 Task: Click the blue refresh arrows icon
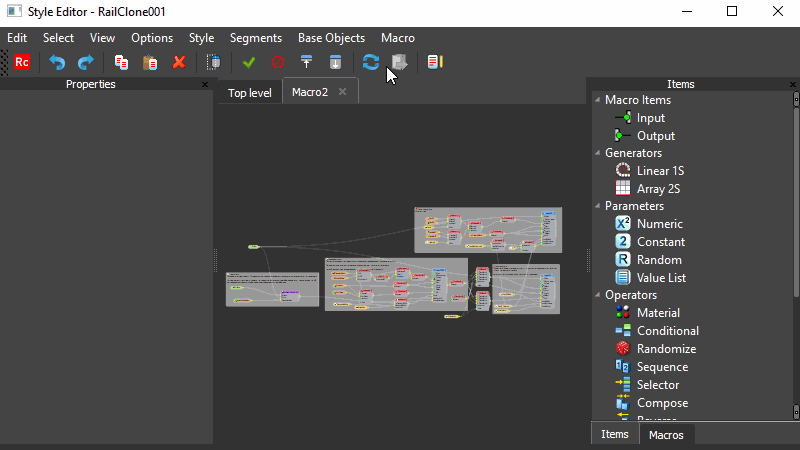click(x=371, y=62)
